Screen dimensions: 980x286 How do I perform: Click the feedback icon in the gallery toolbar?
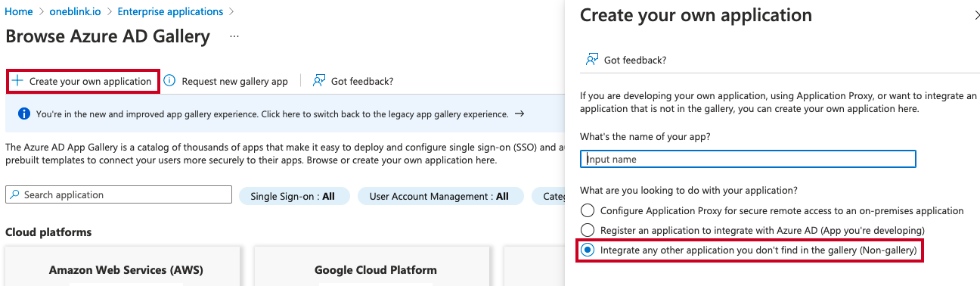(319, 81)
